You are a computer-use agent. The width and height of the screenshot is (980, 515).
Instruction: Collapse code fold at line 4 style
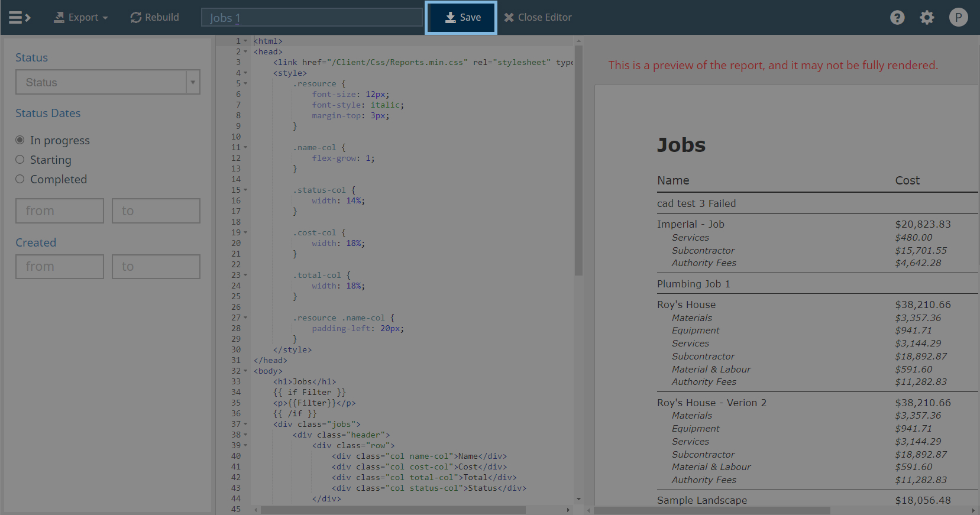coord(245,73)
